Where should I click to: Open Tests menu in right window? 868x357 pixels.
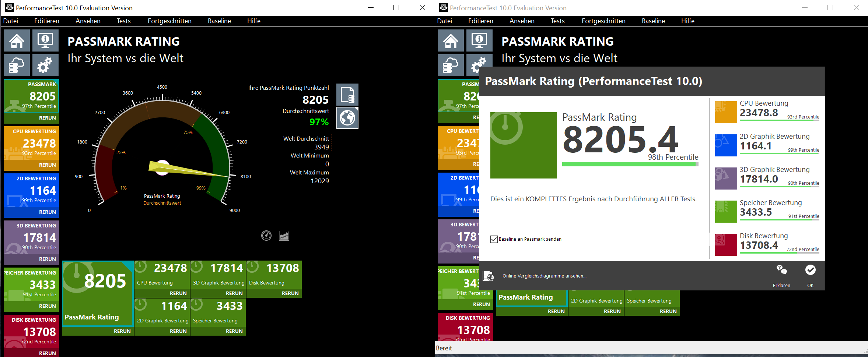(558, 21)
